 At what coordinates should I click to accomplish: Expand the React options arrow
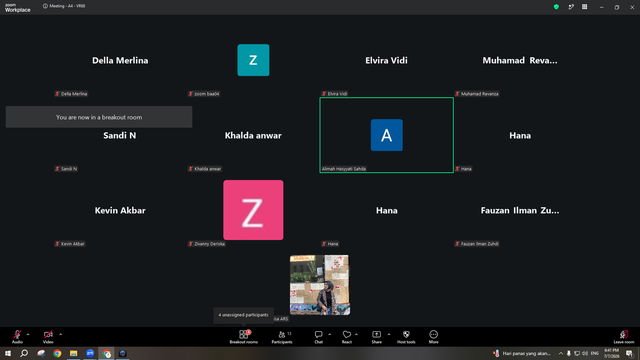(356, 334)
